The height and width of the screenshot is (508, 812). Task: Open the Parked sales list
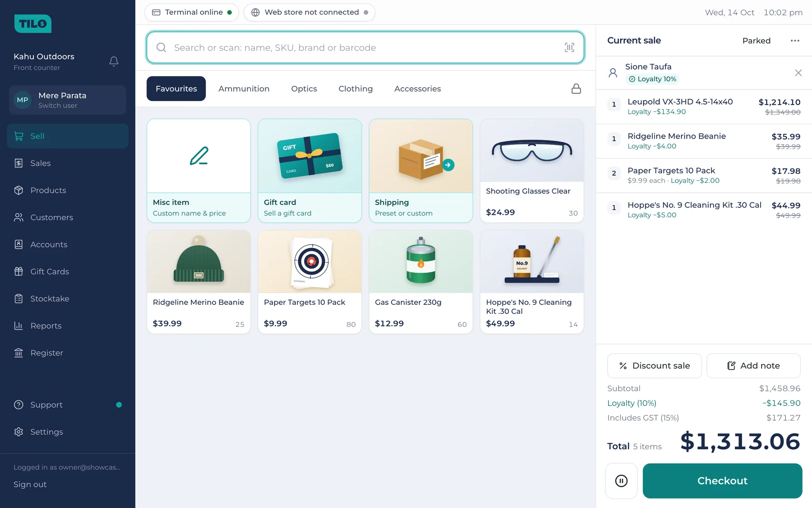click(x=757, y=41)
